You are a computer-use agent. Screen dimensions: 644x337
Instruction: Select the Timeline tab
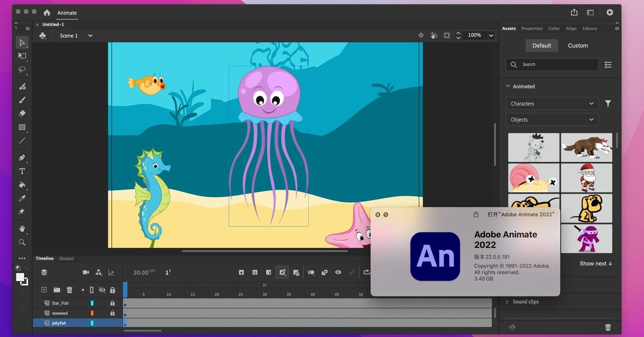click(45, 259)
